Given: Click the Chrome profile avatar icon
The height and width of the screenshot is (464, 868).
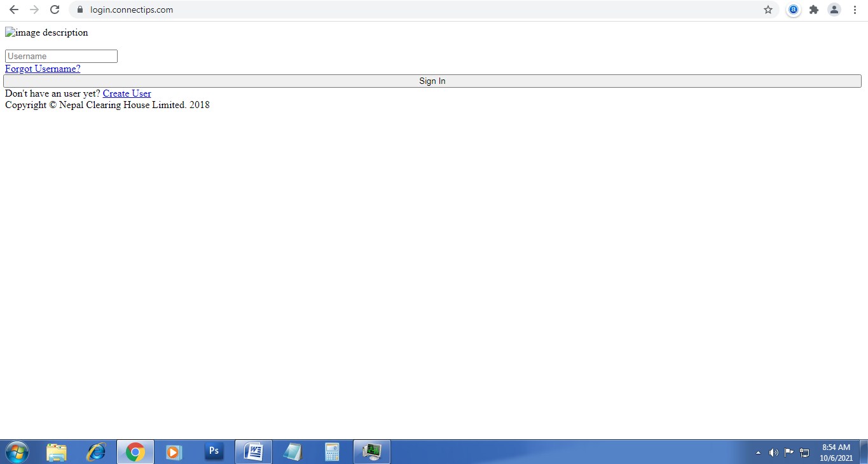Looking at the screenshot, I should coord(834,10).
